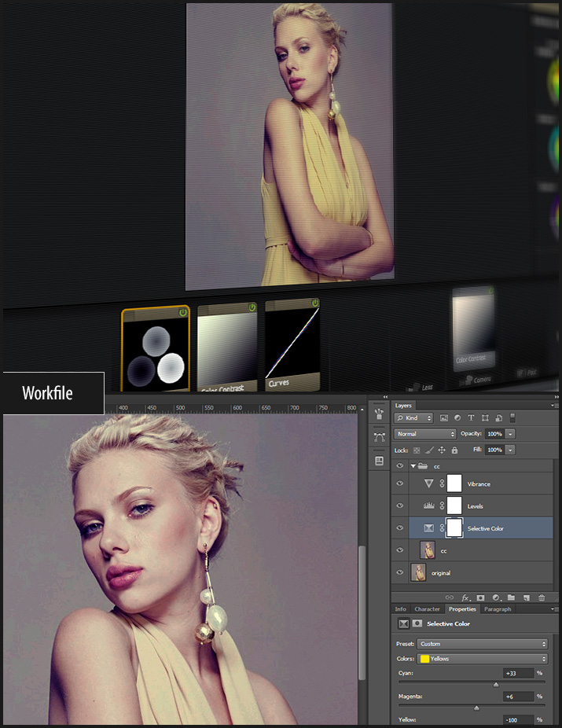Filter layers by type (T) icon
This screenshot has height=728, width=562.
point(471,417)
